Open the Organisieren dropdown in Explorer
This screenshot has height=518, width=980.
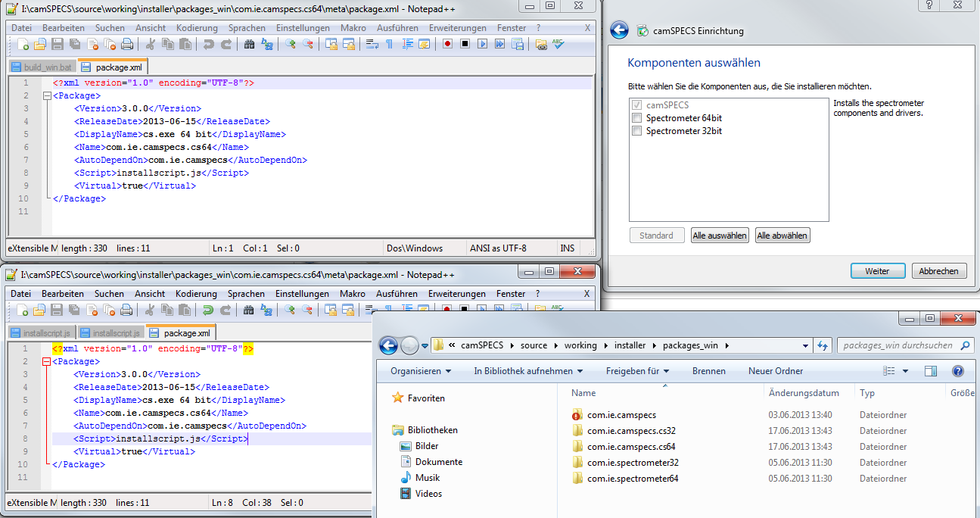tap(421, 371)
